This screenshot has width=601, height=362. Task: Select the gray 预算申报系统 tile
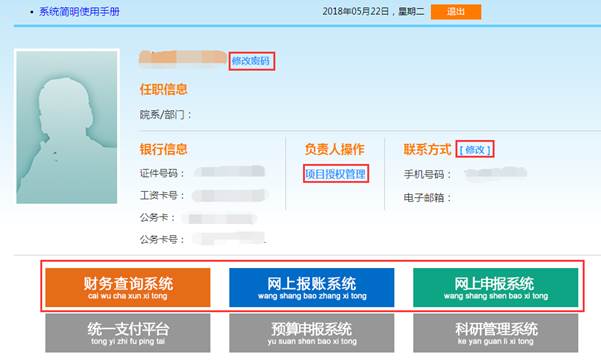pyautogui.click(x=311, y=333)
